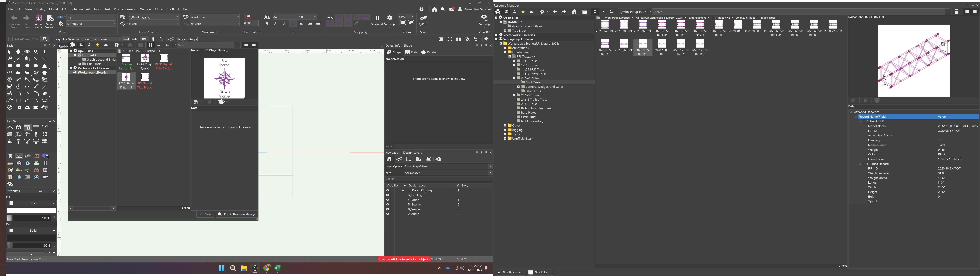The height and width of the screenshot is (276, 980).
Task: Select the Pan hand tool
Action: [18, 52]
